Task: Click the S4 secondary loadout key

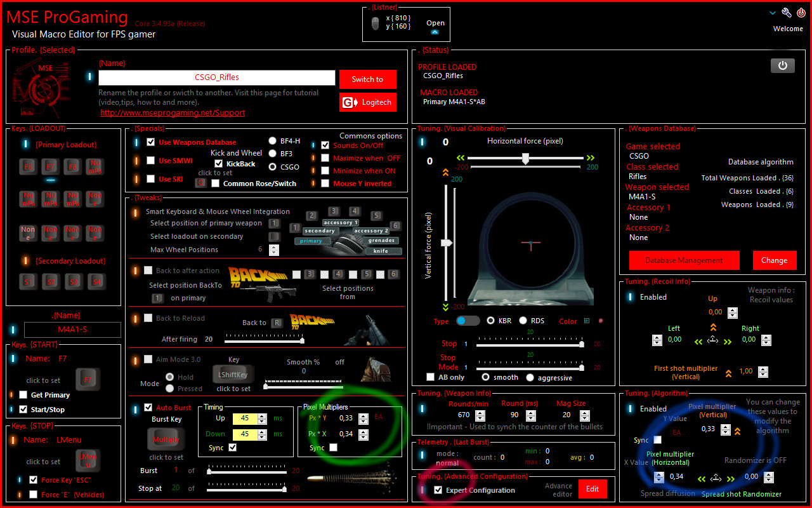Action: tap(95, 281)
